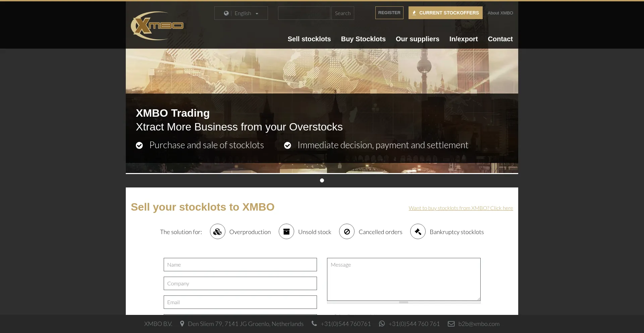Open the English language dropdown
The height and width of the screenshot is (333, 644).
pos(241,13)
